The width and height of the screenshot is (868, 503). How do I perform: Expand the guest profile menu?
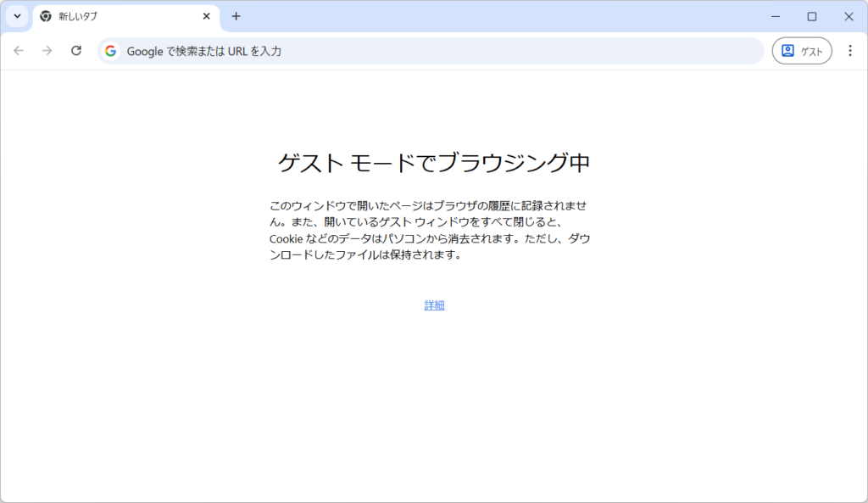click(x=801, y=51)
